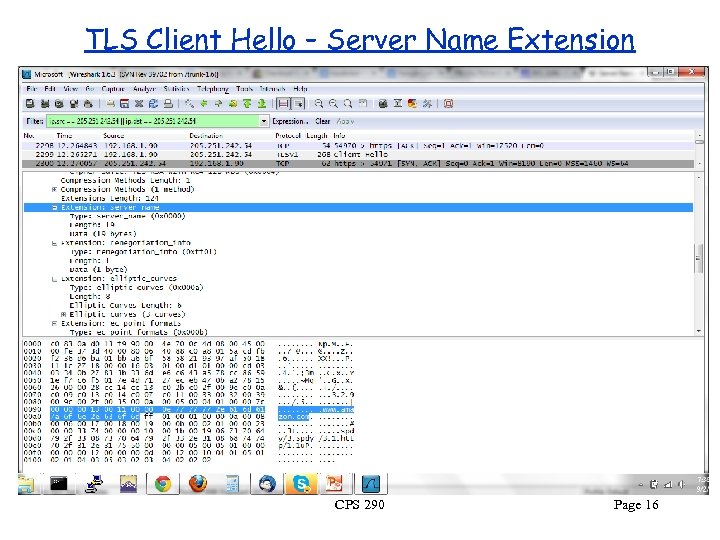Jump to the first packet
Screen dimensions: 720x540
[247, 104]
